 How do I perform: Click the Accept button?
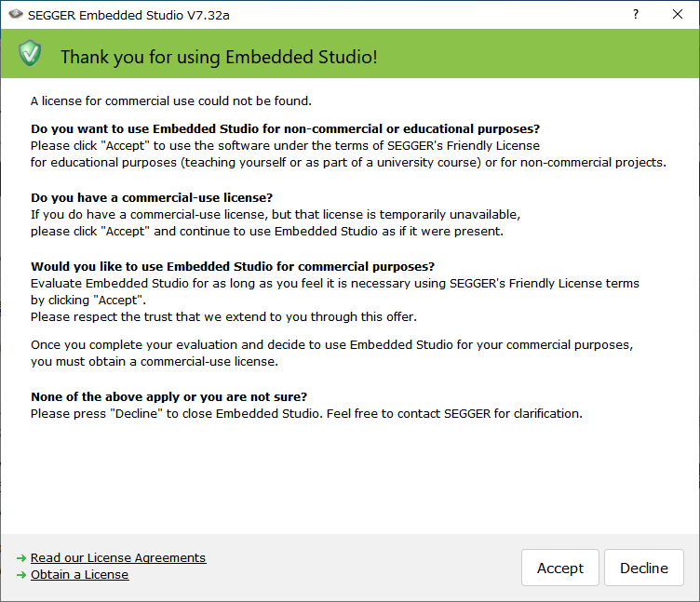coord(559,568)
